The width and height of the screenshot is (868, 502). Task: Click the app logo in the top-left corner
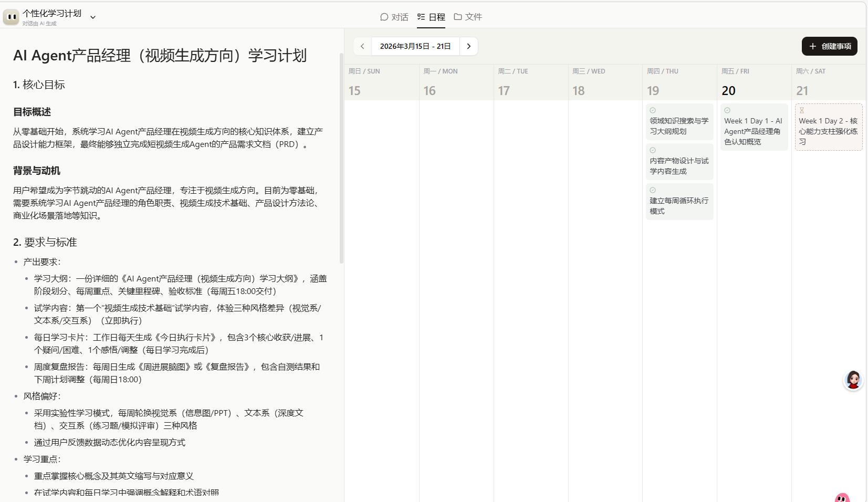point(11,17)
